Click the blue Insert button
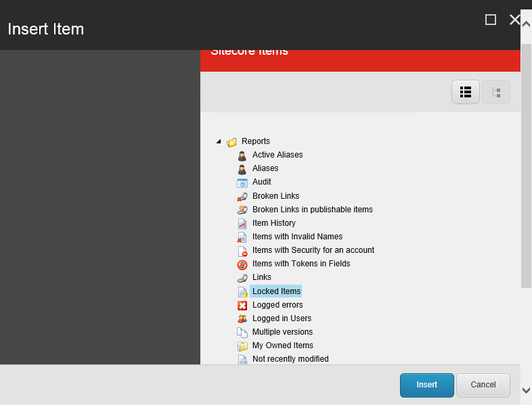 tap(427, 385)
